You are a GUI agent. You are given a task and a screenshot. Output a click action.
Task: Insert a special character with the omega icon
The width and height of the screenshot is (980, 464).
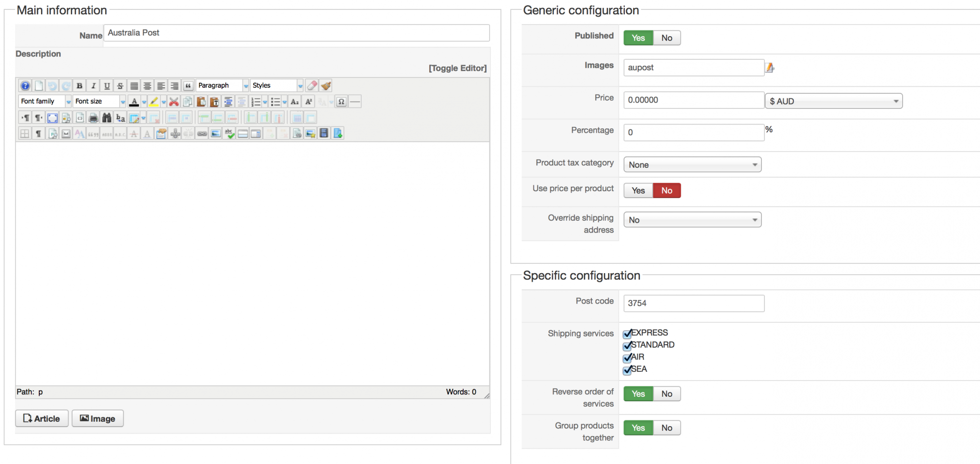[x=342, y=102]
